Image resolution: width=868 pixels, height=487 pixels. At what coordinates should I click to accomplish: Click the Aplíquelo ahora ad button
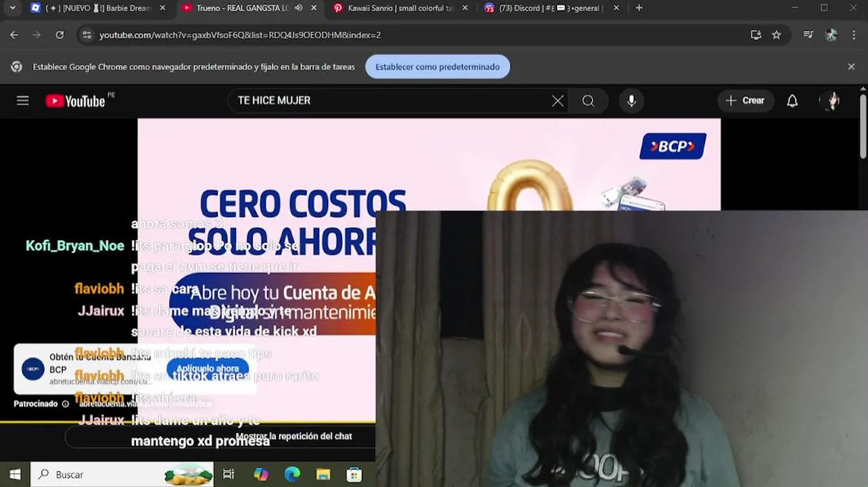(208, 369)
